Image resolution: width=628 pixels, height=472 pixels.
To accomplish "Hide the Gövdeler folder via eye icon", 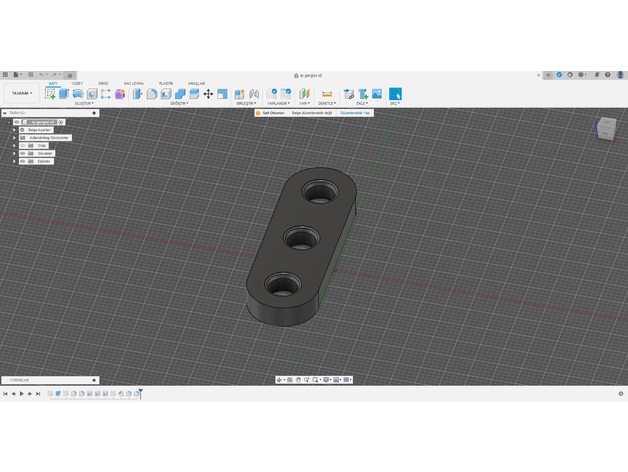I will (22, 153).
